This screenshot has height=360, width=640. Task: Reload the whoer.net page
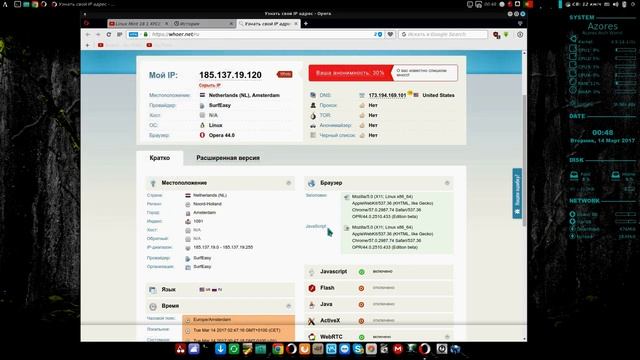pyautogui.click(x=109, y=35)
